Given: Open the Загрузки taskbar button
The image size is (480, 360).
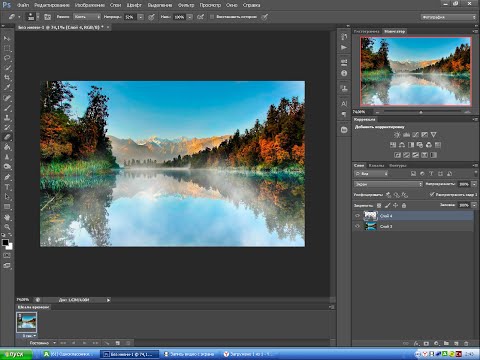Looking at the screenshot, I should point(249,354).
